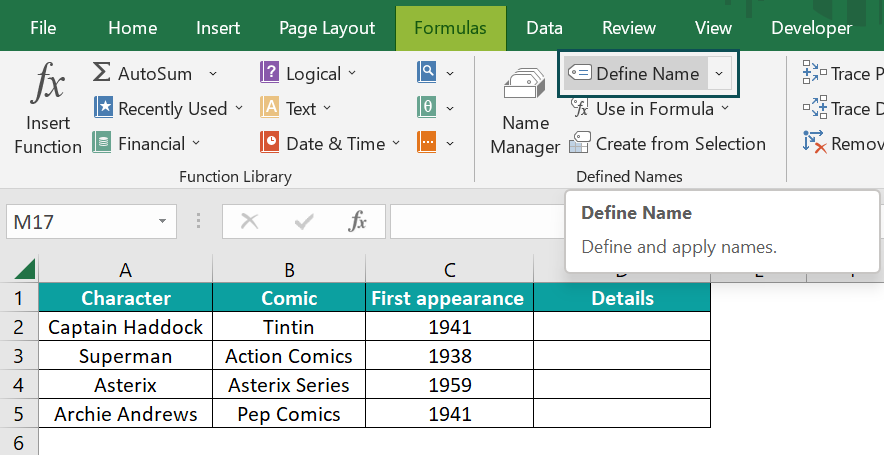Open More Functions orange ellipsis icon
The height and width of the screenshot is (455, 884).
pyautogui.click(x=427, y=143)
